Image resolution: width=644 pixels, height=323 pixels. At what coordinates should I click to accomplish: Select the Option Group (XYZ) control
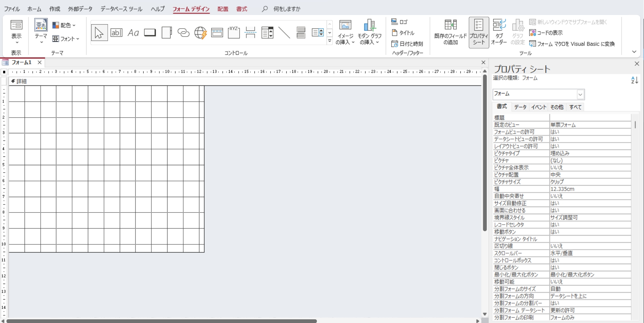click(x=234, y=33)
